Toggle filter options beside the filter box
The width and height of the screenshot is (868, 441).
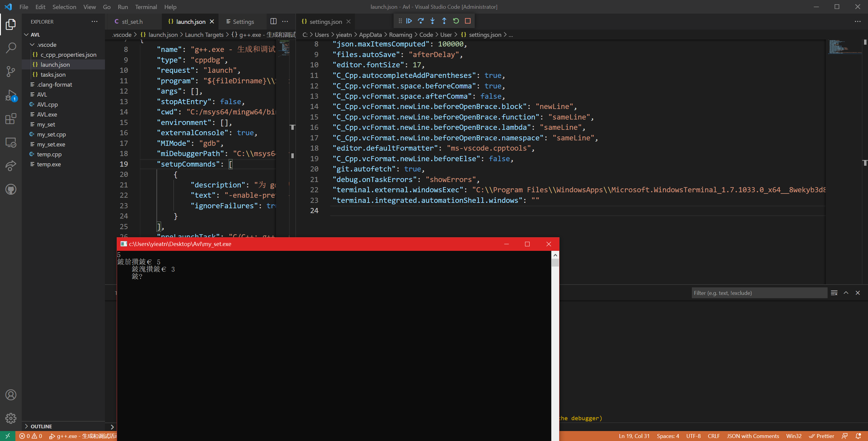[835, 293]
